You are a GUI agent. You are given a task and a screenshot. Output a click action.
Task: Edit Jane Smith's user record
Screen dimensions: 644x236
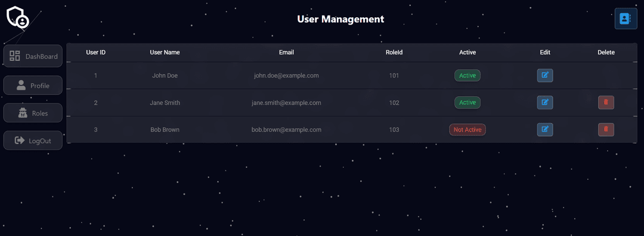pos(545,103)
